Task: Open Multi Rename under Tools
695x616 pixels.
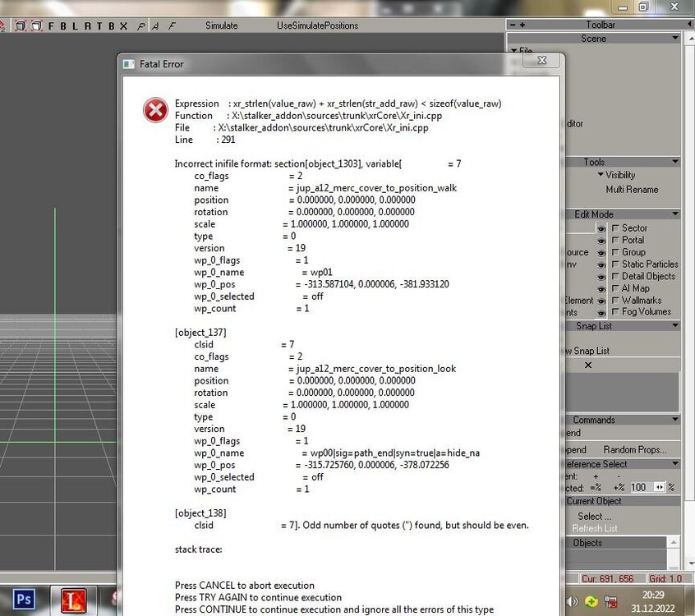Action: pyautogui.click(x=632, y=190)
